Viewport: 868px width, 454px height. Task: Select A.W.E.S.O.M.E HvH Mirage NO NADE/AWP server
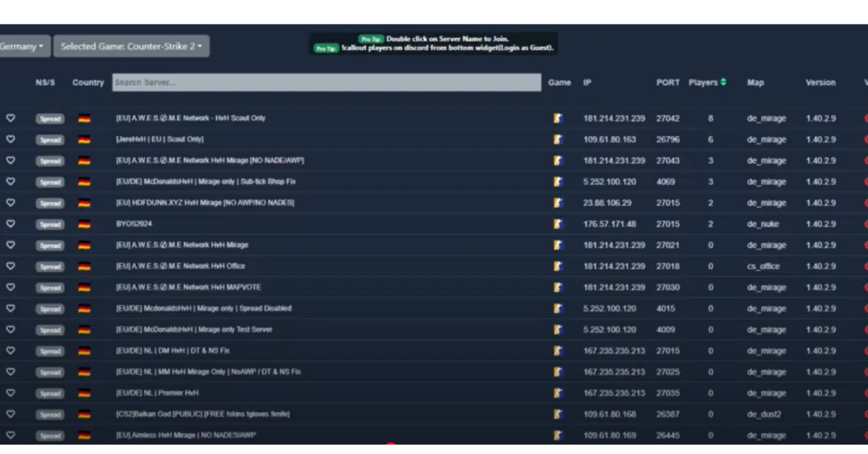click(x=210, y=160)
